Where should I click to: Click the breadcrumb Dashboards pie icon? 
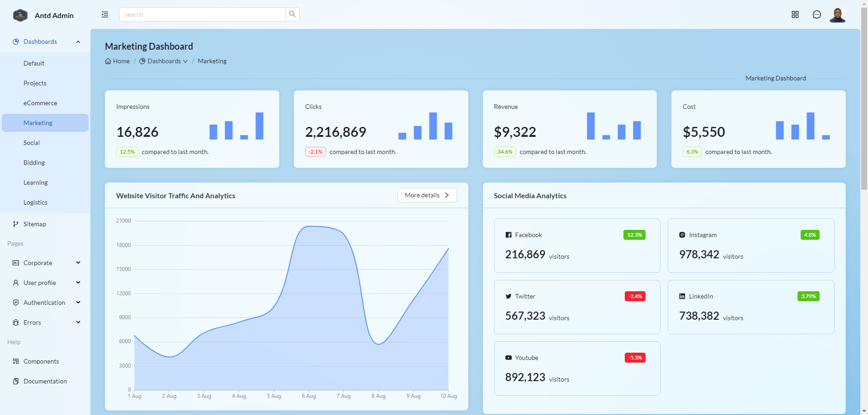pyautogui.click(x=142, y=61)
